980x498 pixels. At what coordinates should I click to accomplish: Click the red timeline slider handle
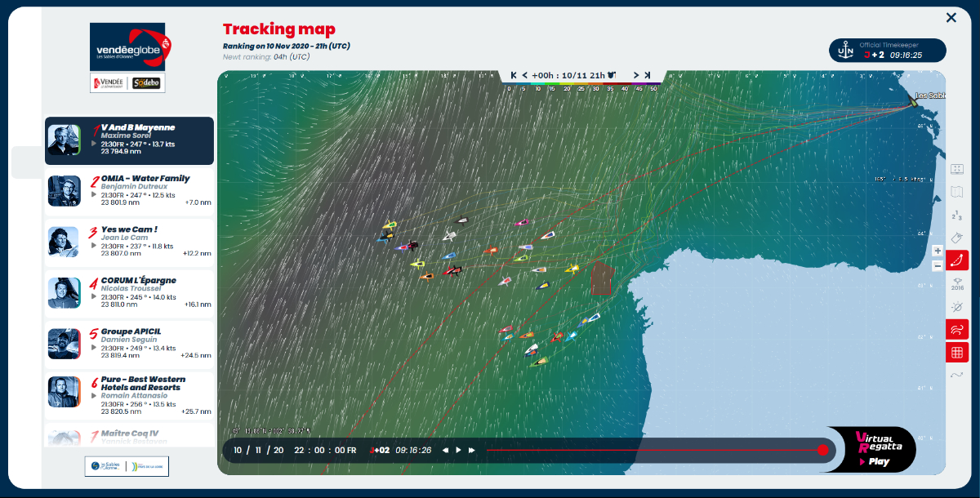click(822, 450)
